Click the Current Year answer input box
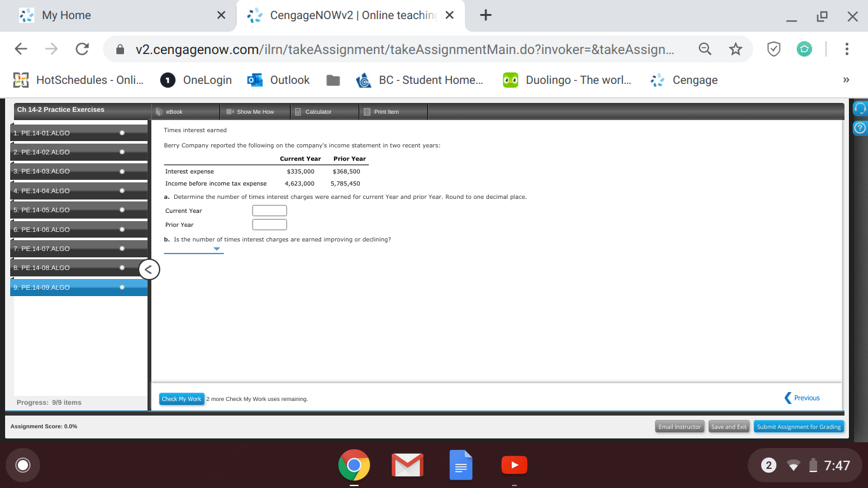 [269, 210]
